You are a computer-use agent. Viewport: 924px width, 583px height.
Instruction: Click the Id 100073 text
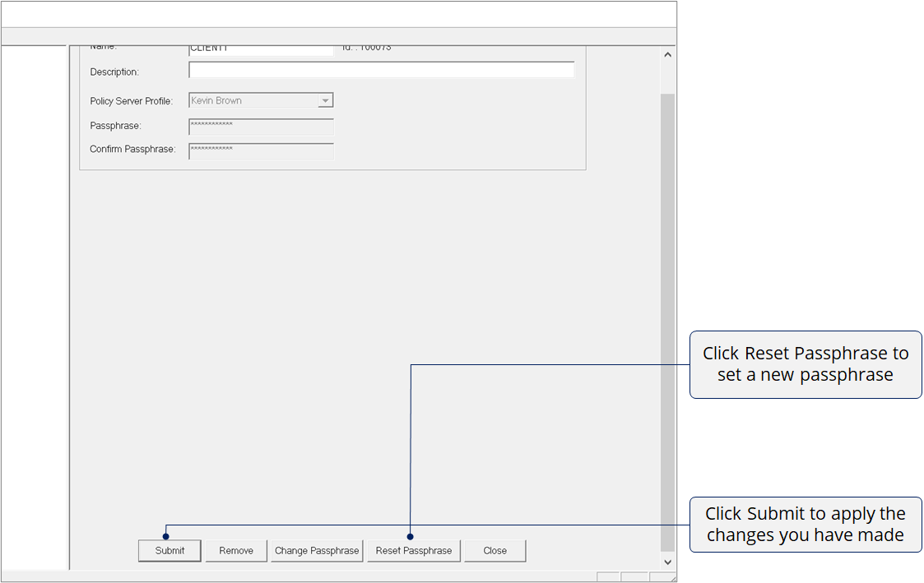pyautogui.click(x=367, y=49)
